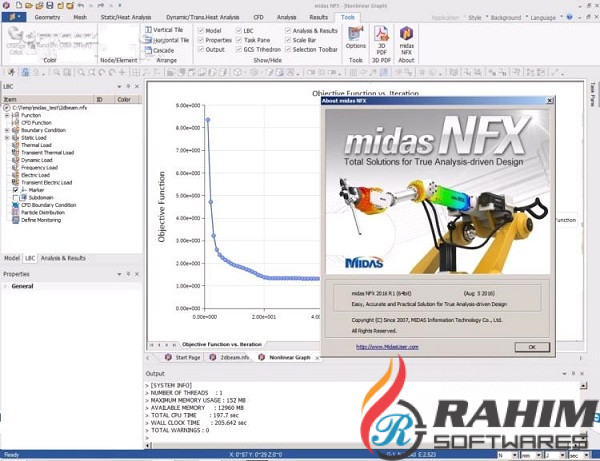Toggle the Scale Bar checkbox
The image size is (600, 461).
288,40
